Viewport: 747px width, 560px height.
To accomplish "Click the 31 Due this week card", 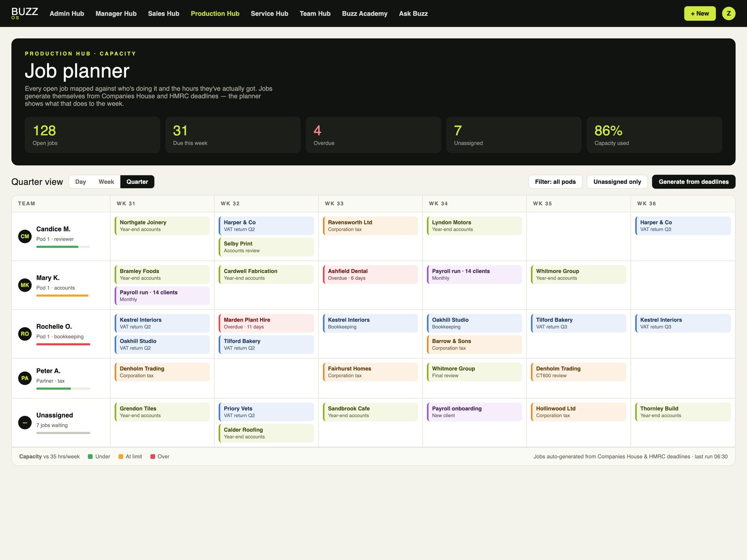I will pyautogui.click(x=233, y=135).
